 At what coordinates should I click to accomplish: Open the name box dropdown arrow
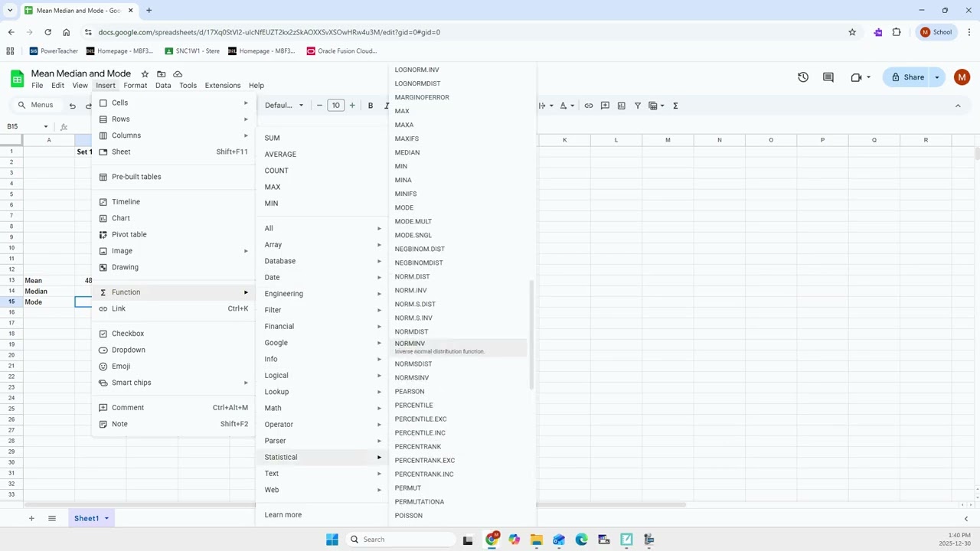coord(46,126)
